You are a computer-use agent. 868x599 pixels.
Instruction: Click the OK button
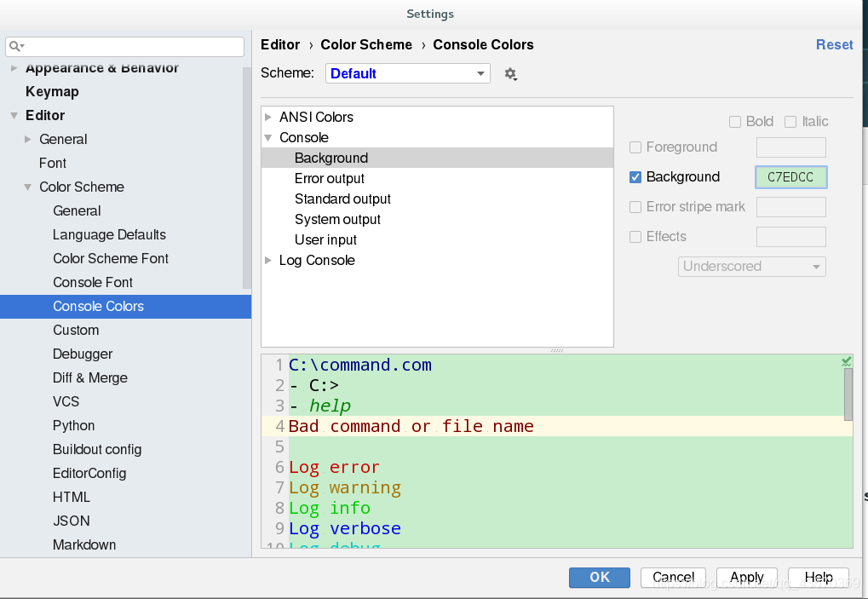pyautogui.click(x=599, y=577)
